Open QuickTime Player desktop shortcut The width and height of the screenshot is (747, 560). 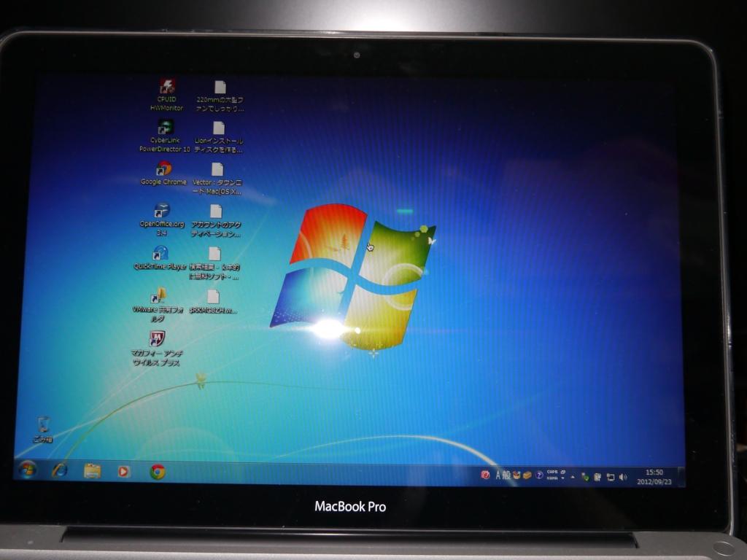pos(160,258)
